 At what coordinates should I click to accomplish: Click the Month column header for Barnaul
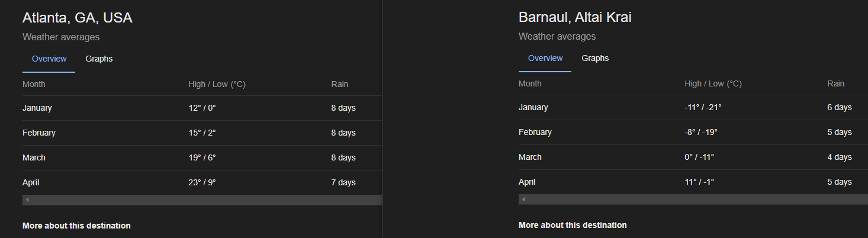click(530, 83)
